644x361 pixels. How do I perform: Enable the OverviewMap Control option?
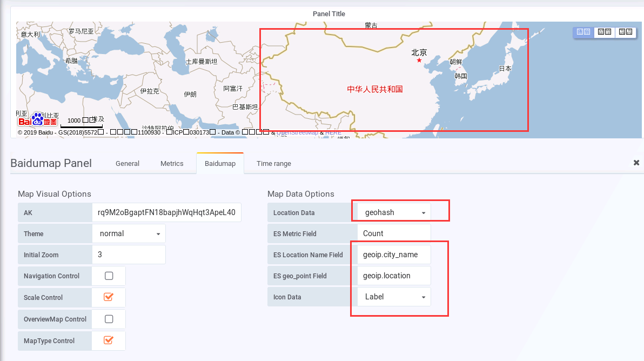click(109, 319)
